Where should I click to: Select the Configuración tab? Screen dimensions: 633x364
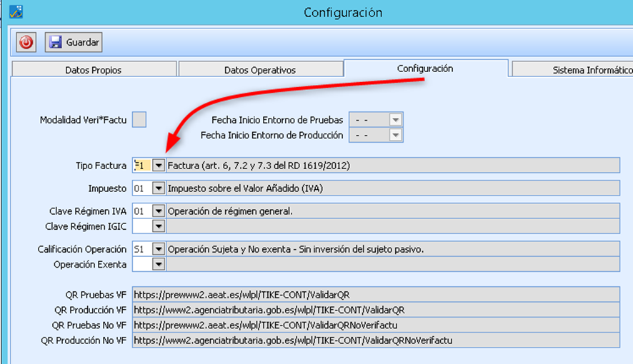click(425, 69)
